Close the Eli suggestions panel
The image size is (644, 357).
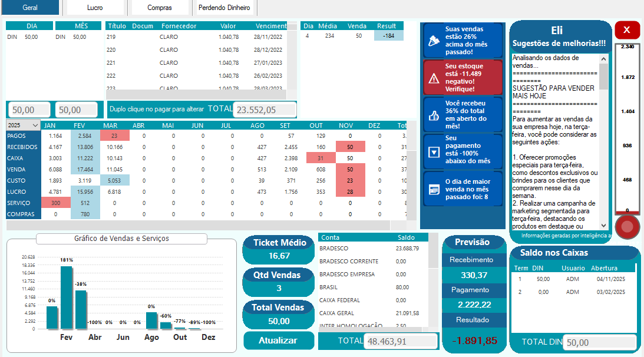point(627,29)
